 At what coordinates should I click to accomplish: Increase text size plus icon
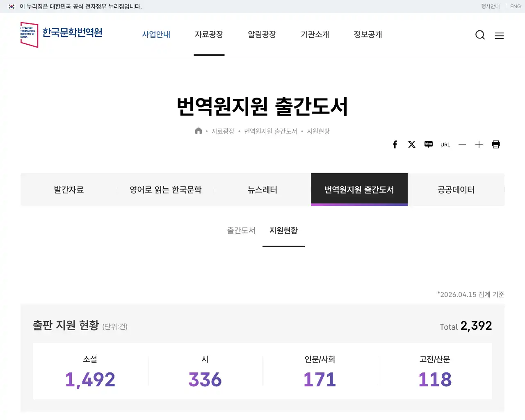click(x=479, y=144)
